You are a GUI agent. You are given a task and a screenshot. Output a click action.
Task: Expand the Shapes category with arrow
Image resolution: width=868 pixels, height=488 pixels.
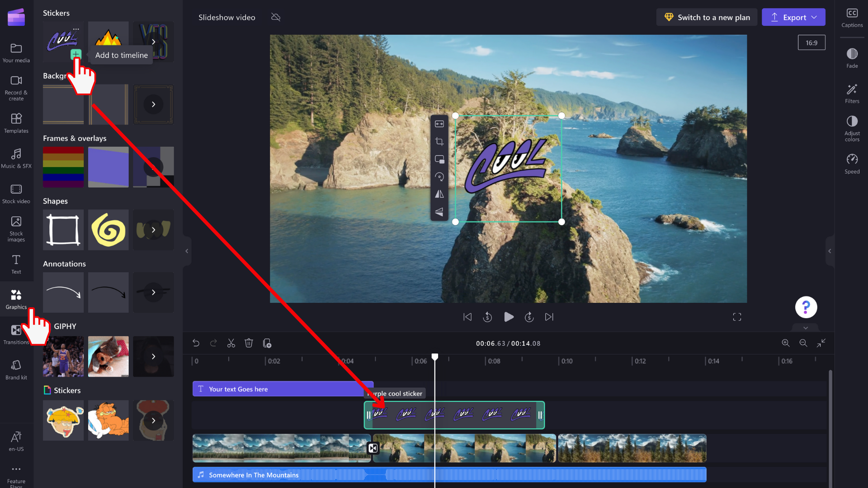(x=154, y=230)
